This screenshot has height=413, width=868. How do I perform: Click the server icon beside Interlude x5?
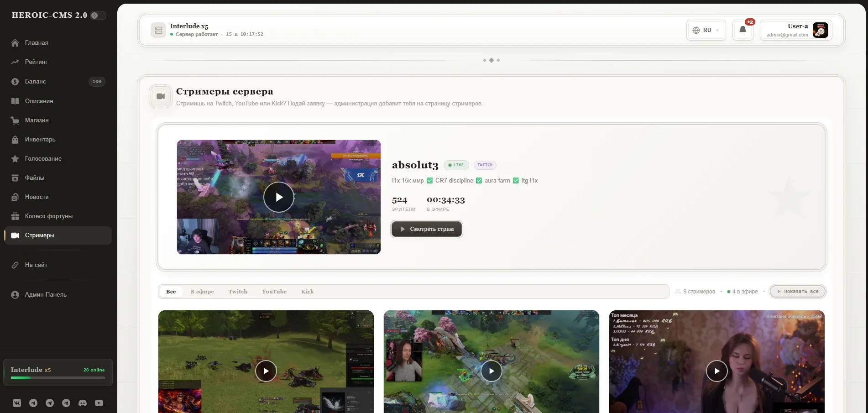point(158,30)
